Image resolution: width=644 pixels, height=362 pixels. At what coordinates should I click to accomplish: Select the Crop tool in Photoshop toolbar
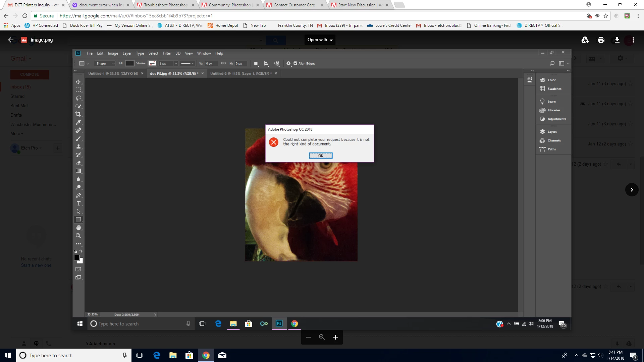pos(78,114)
